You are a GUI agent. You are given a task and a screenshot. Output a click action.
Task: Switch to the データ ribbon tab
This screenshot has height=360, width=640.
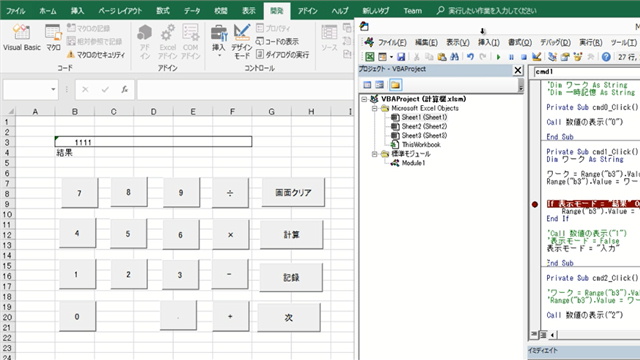tap(192, 11)
